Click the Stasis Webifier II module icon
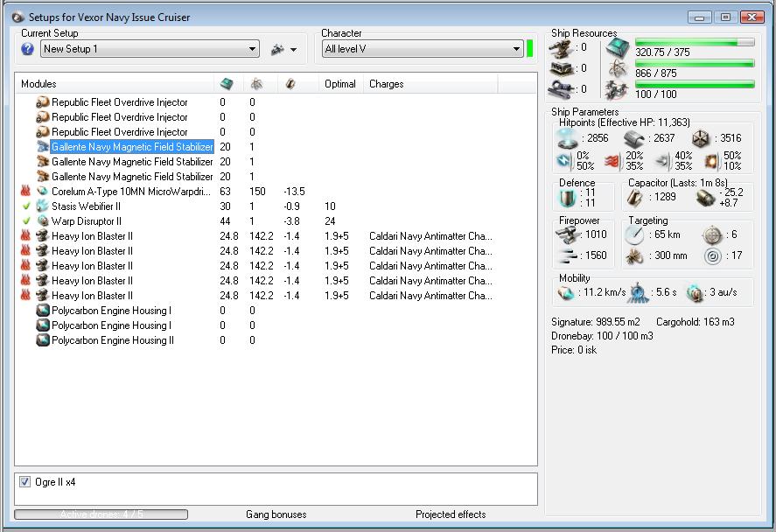The image size is (776, 532). [43, 206]
